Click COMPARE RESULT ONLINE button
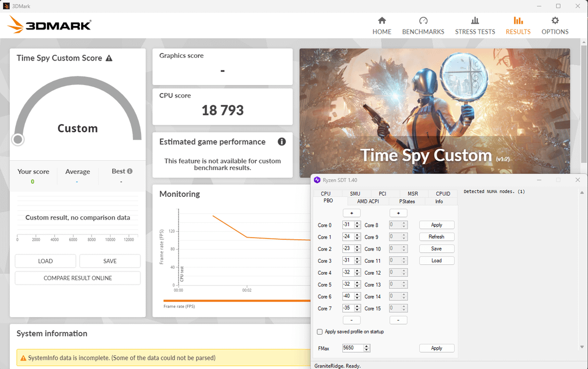588x369 pixels. click(77, 278)
